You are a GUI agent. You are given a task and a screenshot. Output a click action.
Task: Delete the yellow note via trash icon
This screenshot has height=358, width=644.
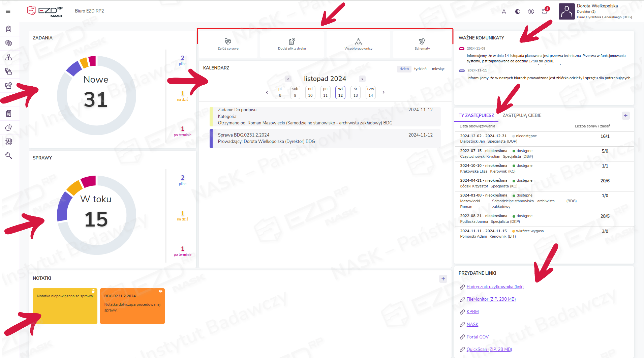pos(93,291)
